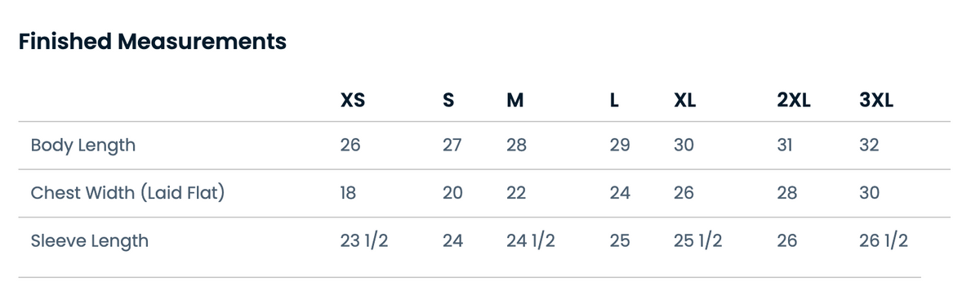
Task: Click the XL sleeve length 25 1/2
Action: (697, 240)
